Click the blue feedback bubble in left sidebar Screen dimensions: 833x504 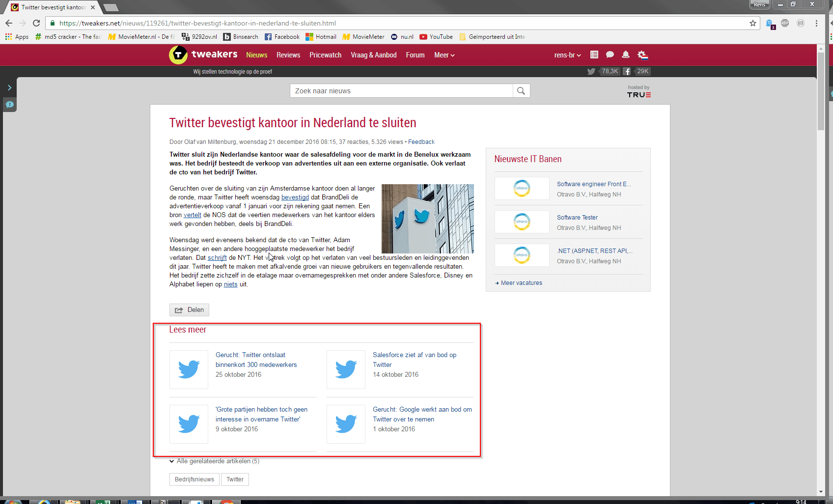[x=10, y=104]
